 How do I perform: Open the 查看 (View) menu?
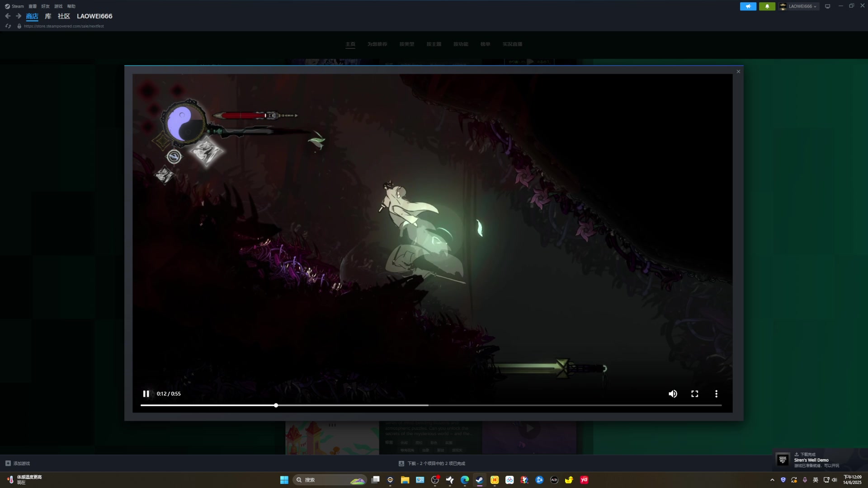point(33,6)
